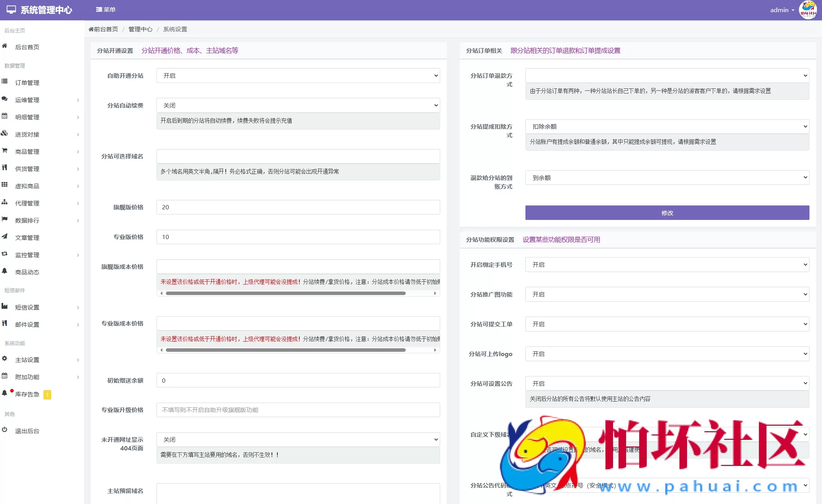Click the shopping cart icon for 商品管理
822x504 pixels.
click(5, 151)
